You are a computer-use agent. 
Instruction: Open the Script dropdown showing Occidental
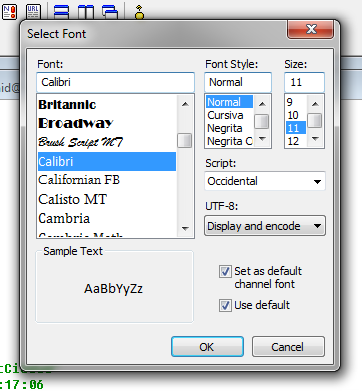(265, 181)
